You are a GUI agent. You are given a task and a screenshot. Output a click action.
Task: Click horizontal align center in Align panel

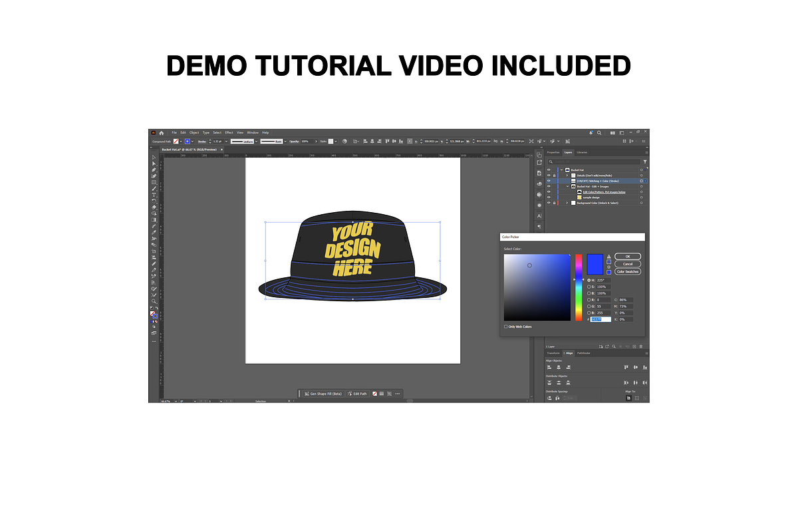[x=559, y=367]
